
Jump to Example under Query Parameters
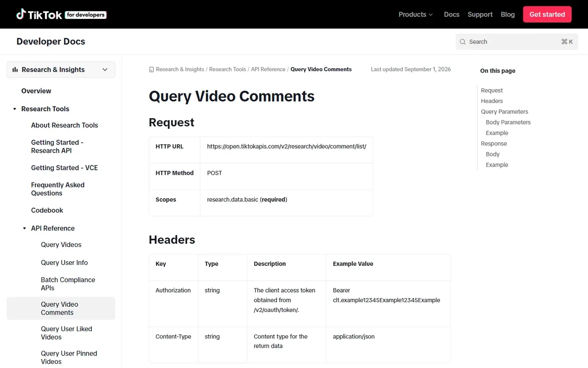(497, 133)
